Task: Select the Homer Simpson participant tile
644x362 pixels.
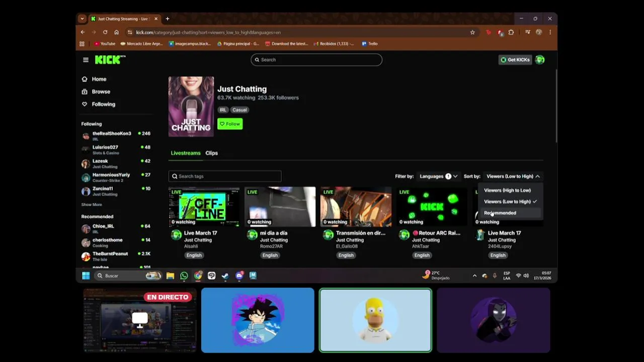Action: pos(375,320)
